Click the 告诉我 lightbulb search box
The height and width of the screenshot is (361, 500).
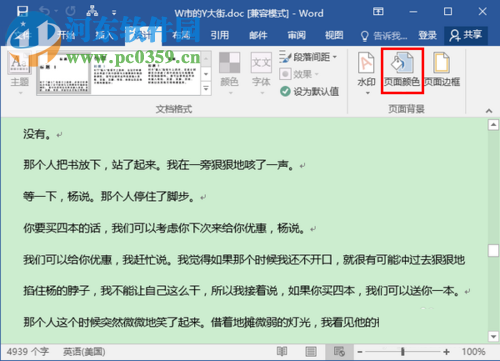(x=384, y=35)
